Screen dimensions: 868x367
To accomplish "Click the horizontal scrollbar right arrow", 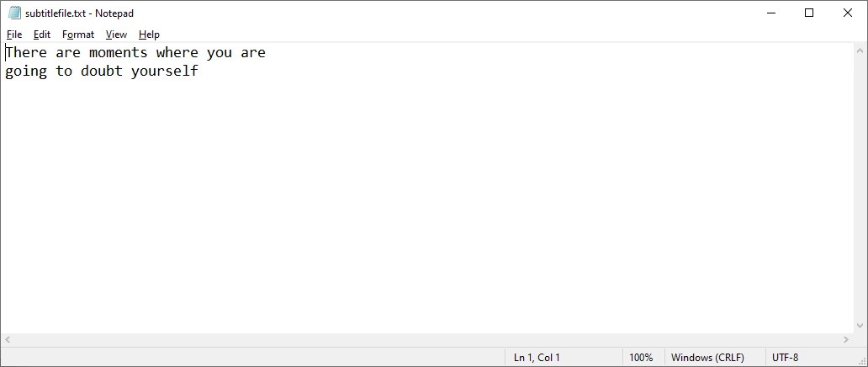I will 847,340.
